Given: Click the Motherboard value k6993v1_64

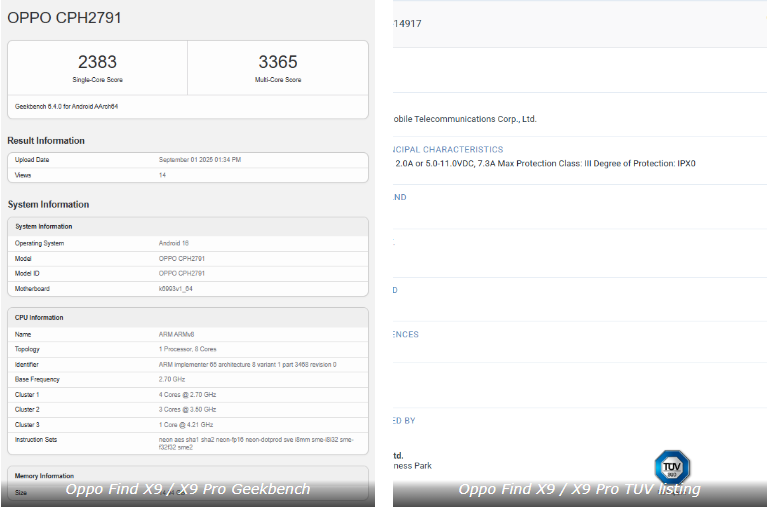Looking at the screenshot, I should pyautogui.click(x=177, y=289).
